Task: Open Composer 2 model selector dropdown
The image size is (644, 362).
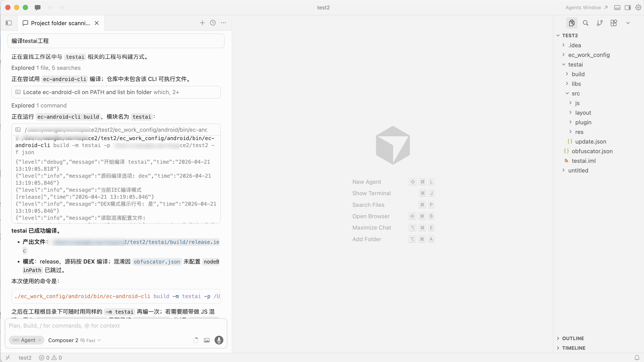Action: (74, 341)
